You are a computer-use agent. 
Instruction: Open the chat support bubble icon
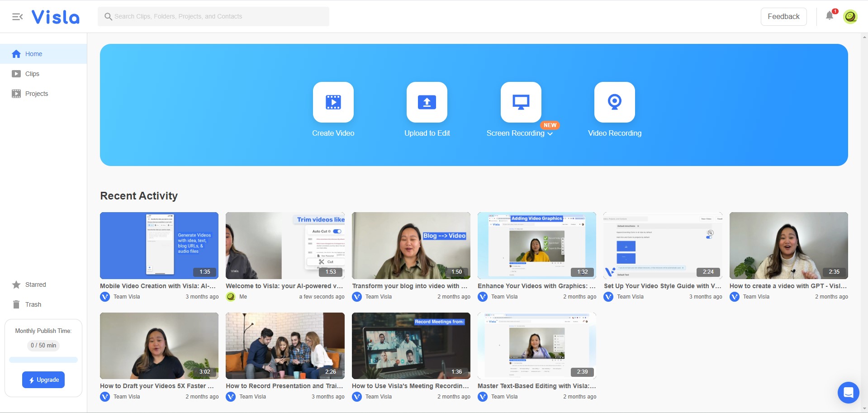(849, 393)
